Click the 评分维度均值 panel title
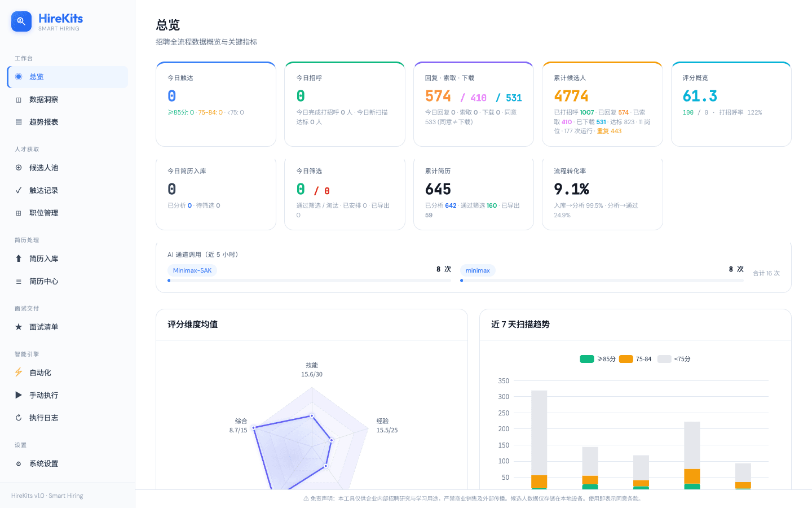The image size is (812, 508). [192, 325]
